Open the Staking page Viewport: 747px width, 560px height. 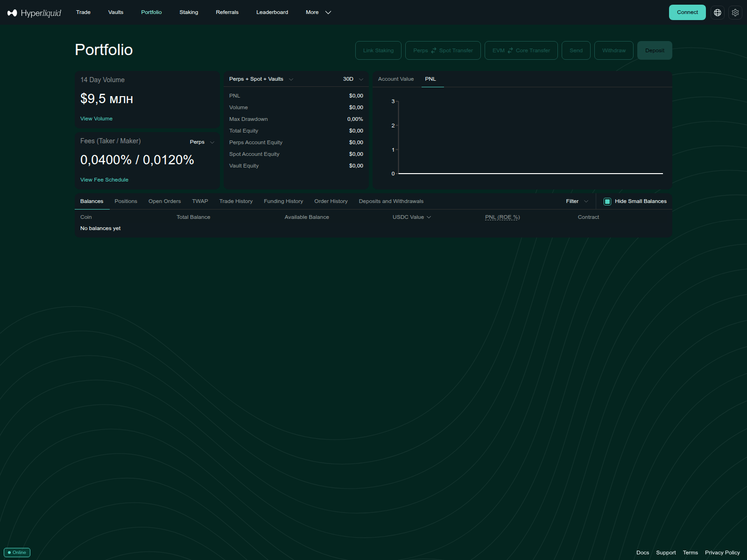189,12
